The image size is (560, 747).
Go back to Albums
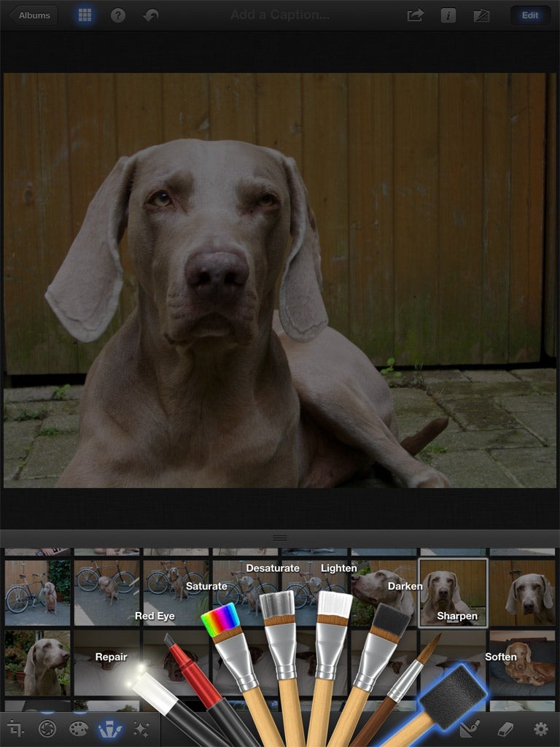pos(34,15)
